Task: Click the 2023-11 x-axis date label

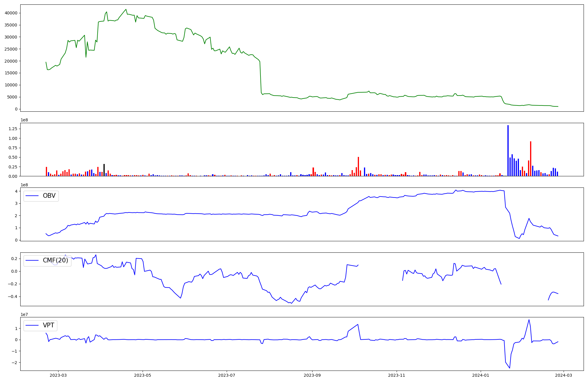Action: (397, 375)
